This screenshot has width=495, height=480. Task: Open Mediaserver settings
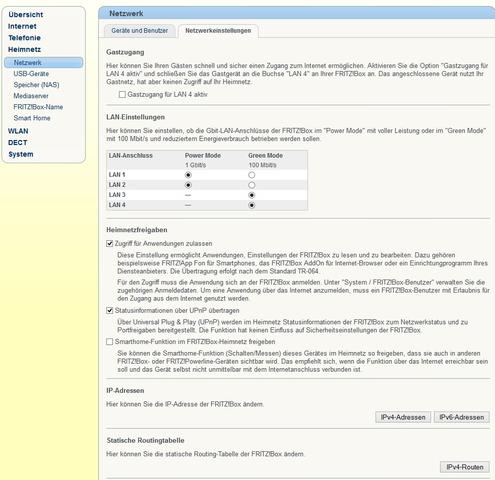(31, 96)
